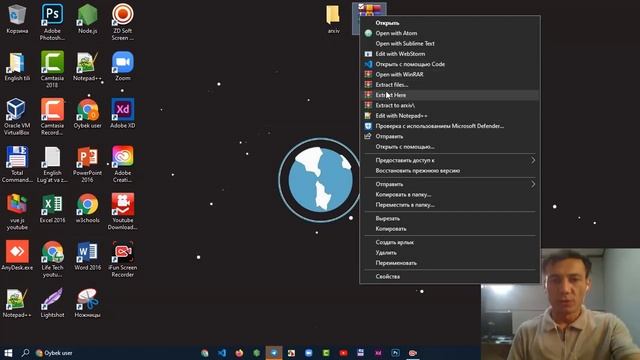The height and width of the screenshot is (360, 640).
Task: Select the Oracle VM VirtualBox shortcut
Action: [x=17, y=116]
